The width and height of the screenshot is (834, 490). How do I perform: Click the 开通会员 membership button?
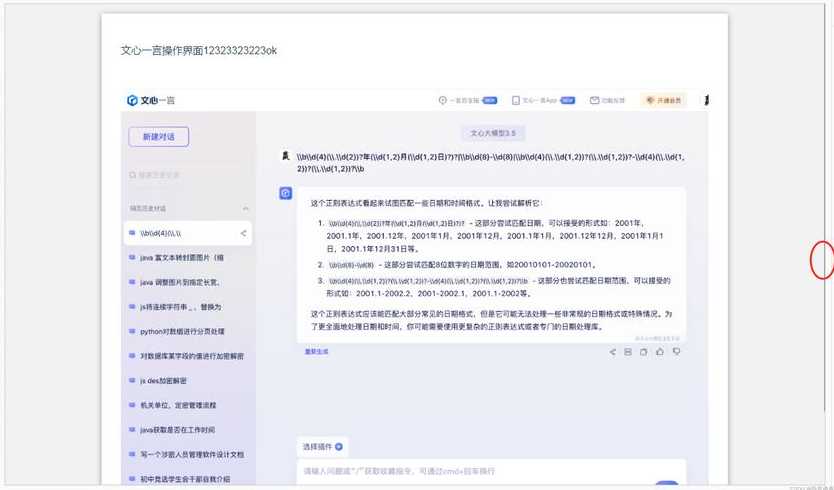coord(663,100)
